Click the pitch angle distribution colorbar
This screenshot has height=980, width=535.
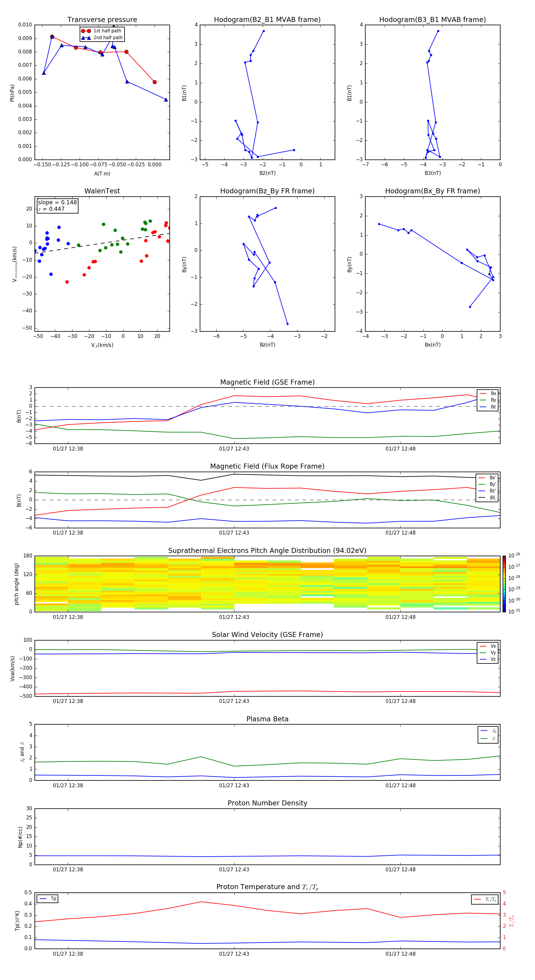point(504,584)
